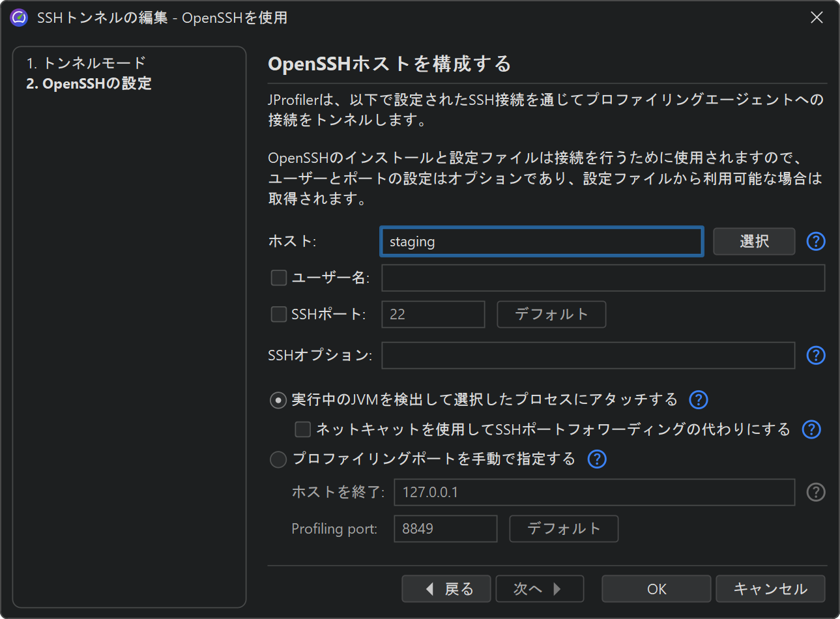The image size is (840, 619).
Task: Click help icon beside プロファイリングポート option
Action: pyautogui.click(x=597, y=459)
